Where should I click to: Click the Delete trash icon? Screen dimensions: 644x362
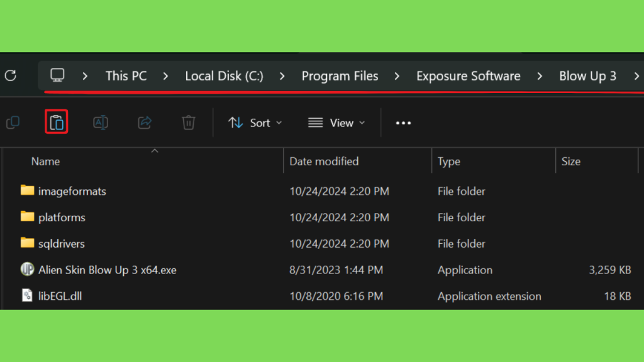pos(189,123)
